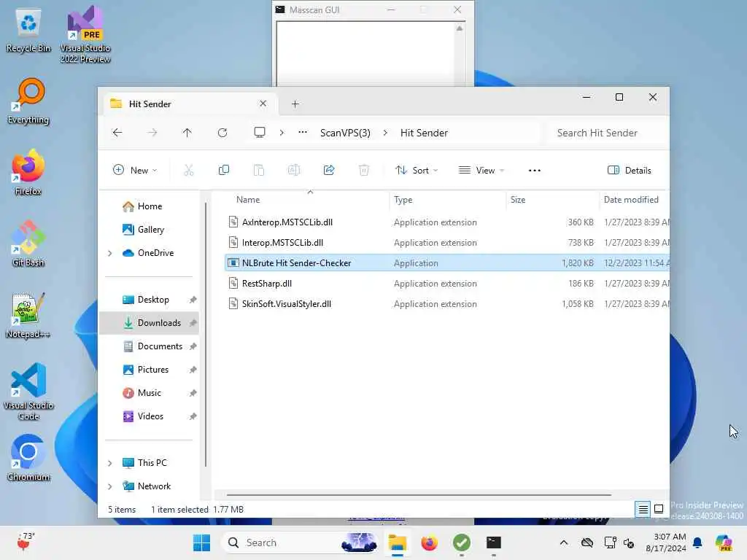Screen dimensions: 747x560
Task: Click the Delete trash icon
Action: click(363, 170)
